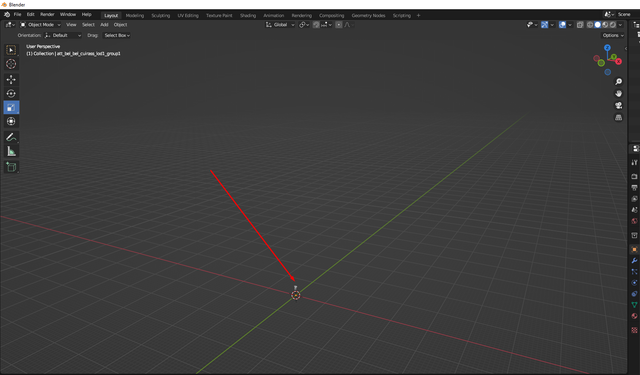Toggle viewport overlays display
Viewport: 640px width, 375px height.
(x=562, y=25)
